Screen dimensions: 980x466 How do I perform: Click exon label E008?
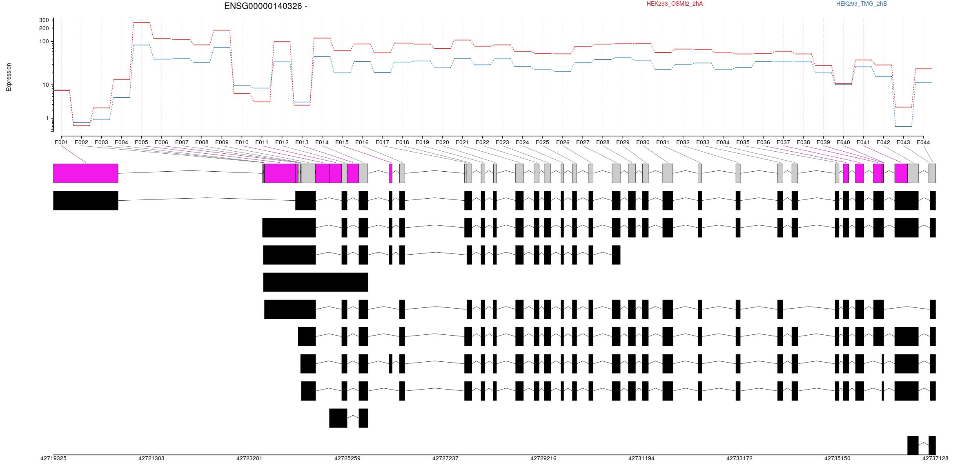[x=202, y=142]
